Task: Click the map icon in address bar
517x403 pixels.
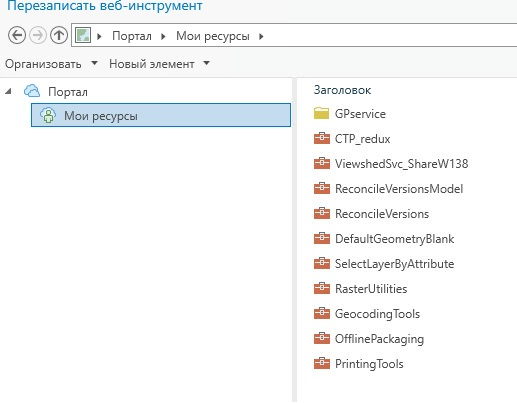Action: pos(83,35)
